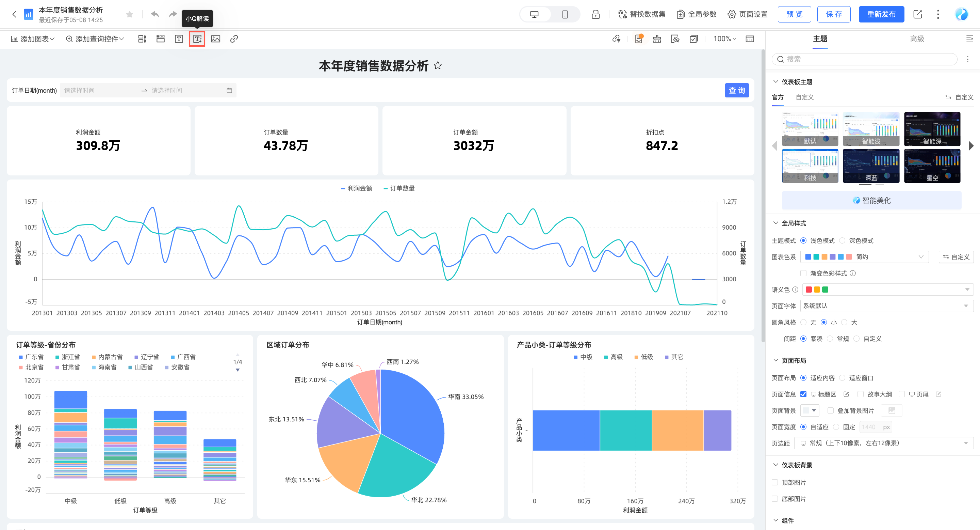Click the 重新发布 button
Image resolution: width=980 pixels, height=530 pixels.
[x=881, y=14]
